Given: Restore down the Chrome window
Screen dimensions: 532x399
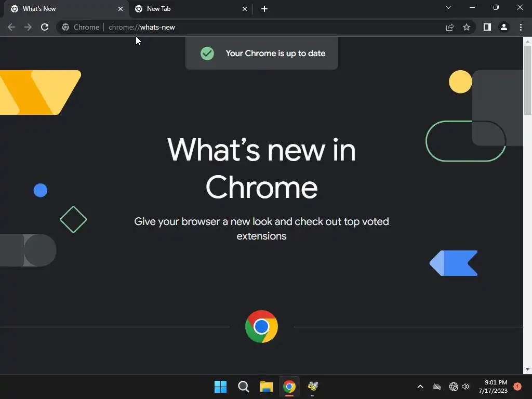Looking at the screenshot, I should tap(496, 7).
